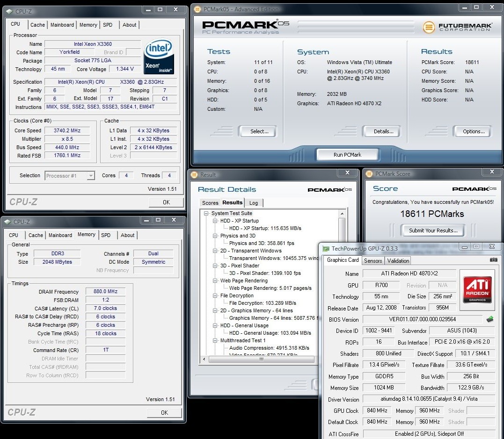Open the Scores tab in Result Details
Viewport: 504px width, 439px height.
coord(210,203)
